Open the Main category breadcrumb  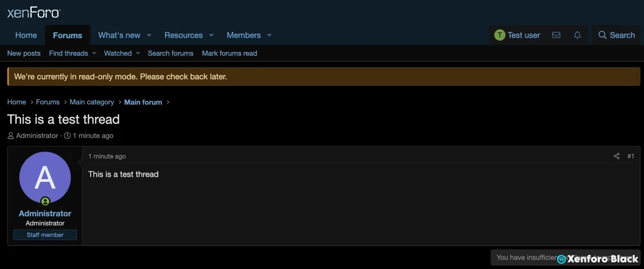tap(92, 102)
